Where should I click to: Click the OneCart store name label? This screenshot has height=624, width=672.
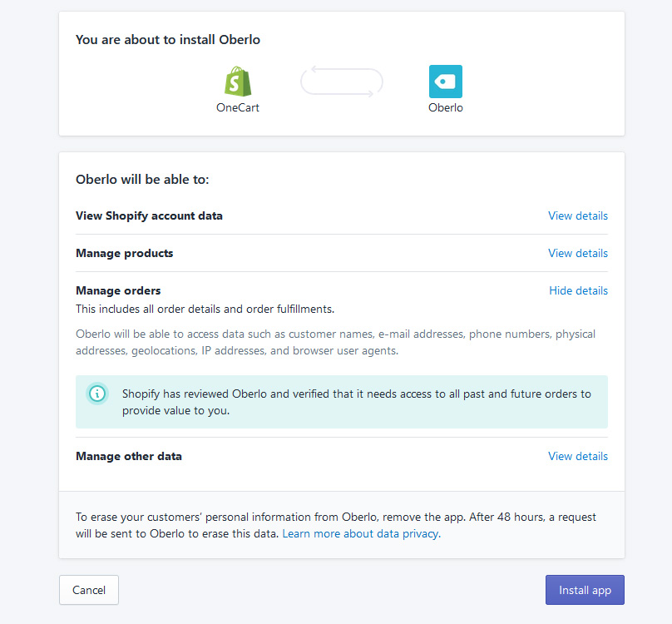[x=238, y=107]
